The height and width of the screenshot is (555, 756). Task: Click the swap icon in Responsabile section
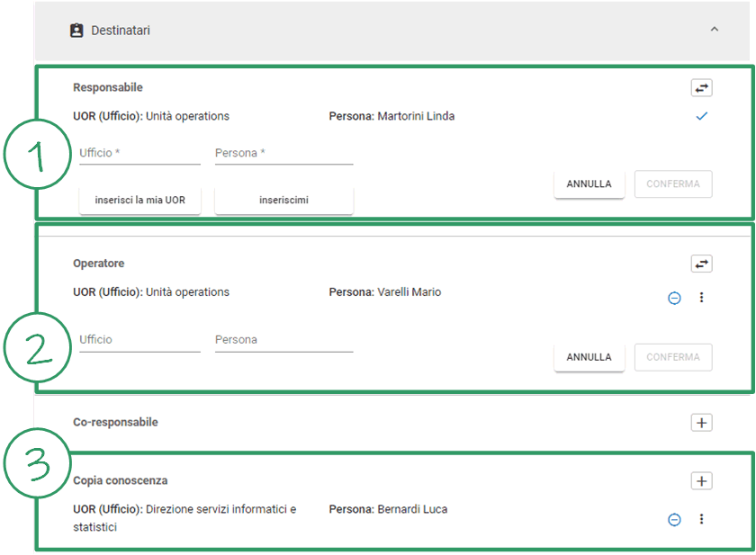click(701, 88)
